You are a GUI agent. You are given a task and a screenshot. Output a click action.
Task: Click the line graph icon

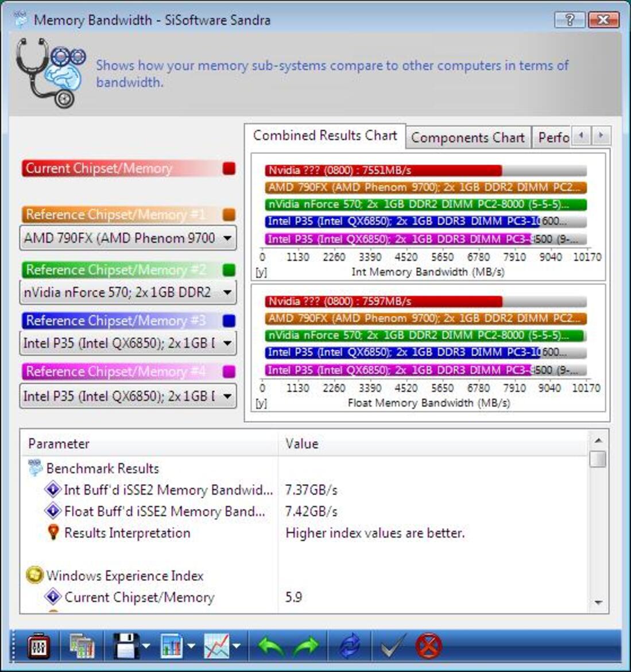[216, 646]
